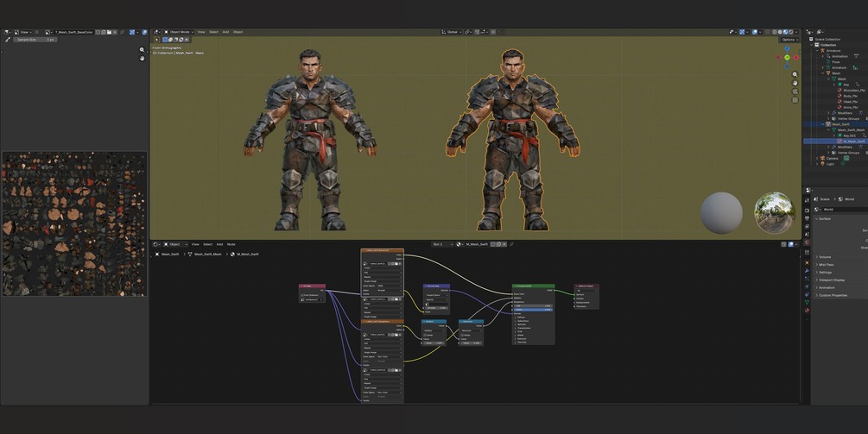Open the Material properties tab
The image size is (868, 434).
[807, 310]
